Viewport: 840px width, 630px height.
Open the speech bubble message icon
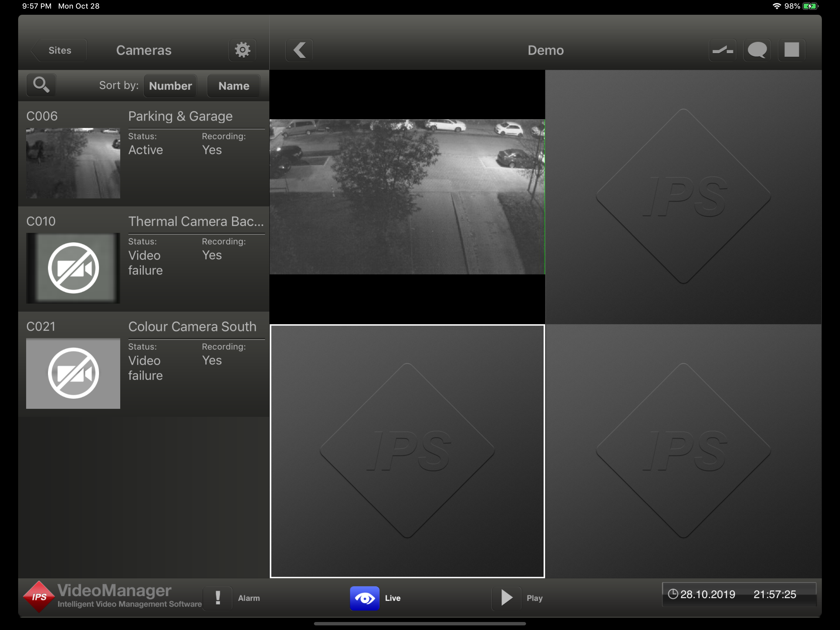pos(757,50)
